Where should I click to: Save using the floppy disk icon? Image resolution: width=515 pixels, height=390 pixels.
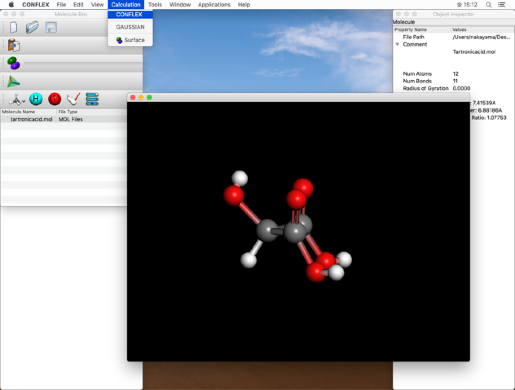[51, 27]
